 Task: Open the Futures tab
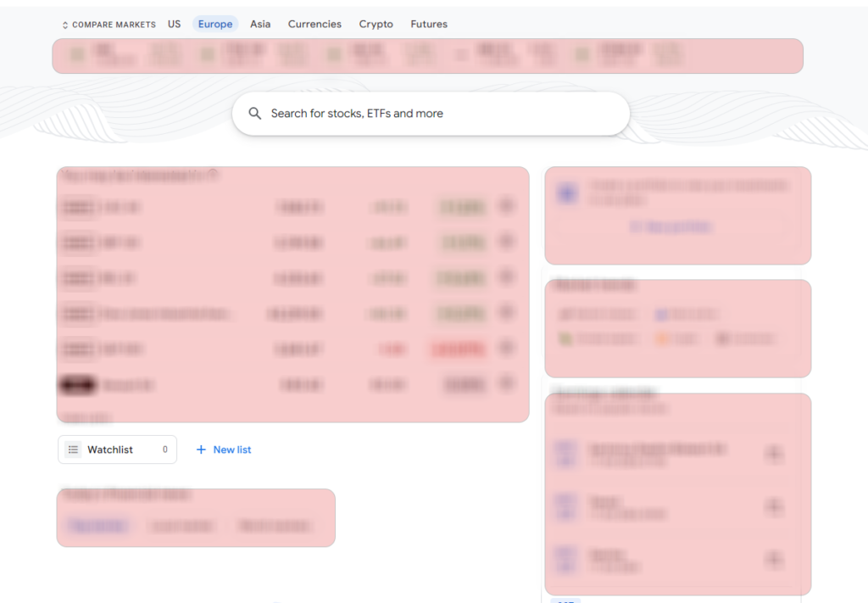pyautogui.click(x=429, y=24)
